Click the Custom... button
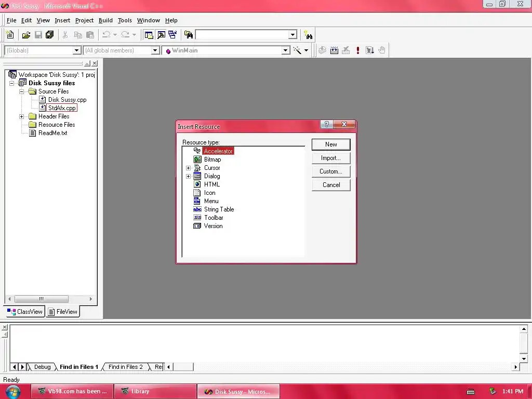 [x=331, y=171]
